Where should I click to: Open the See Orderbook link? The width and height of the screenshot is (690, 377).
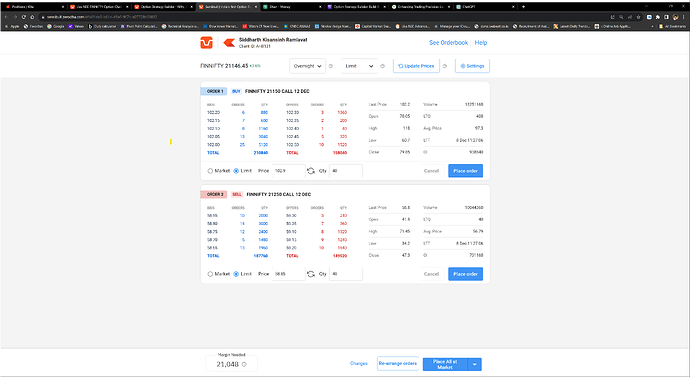tap(448, 43)
